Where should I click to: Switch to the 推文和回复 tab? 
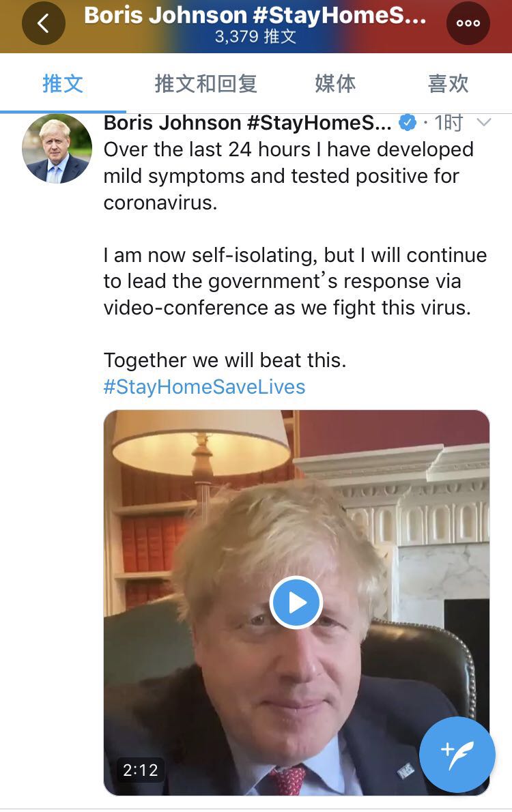click(x=205, y=84)
